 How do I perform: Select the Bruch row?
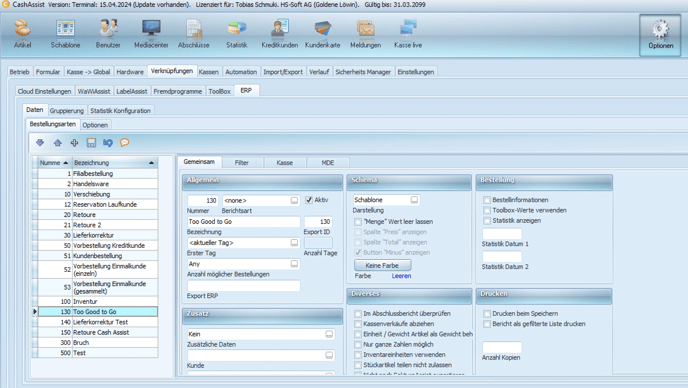[98, 342]
